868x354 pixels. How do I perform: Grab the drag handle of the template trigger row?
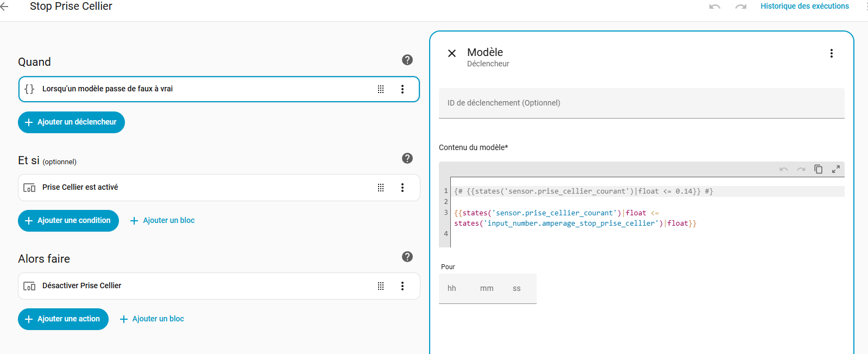381,89
